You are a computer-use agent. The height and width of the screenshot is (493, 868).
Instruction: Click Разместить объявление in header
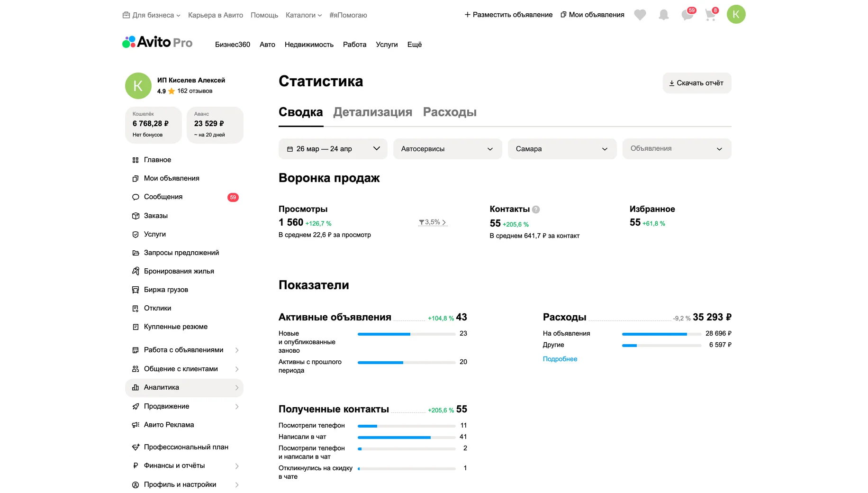pyautogui.click(x=508, y=15)
